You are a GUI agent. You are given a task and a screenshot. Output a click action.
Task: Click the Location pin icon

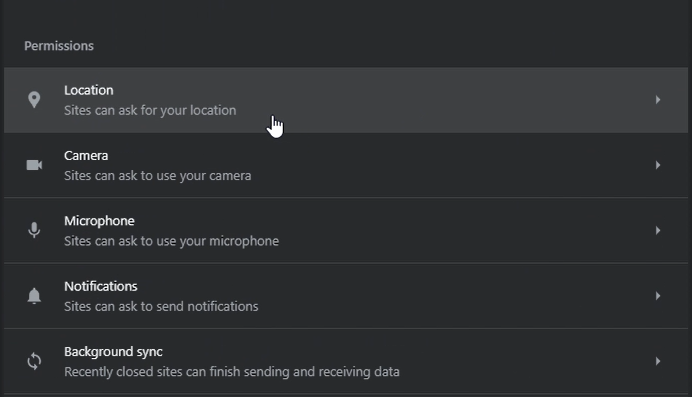click(x=34, y=100)
